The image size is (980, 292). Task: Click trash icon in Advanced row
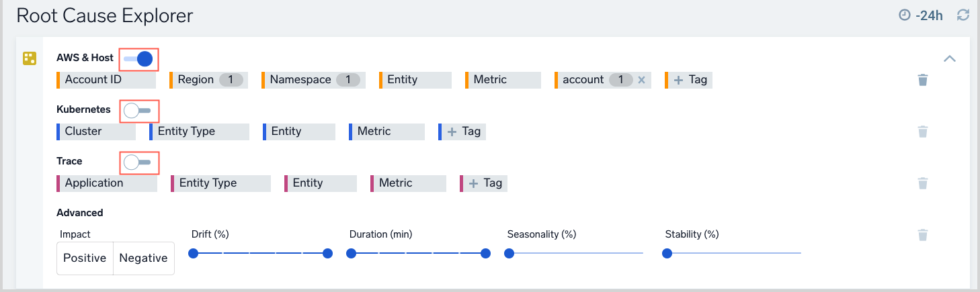click(x=923, y=235)
